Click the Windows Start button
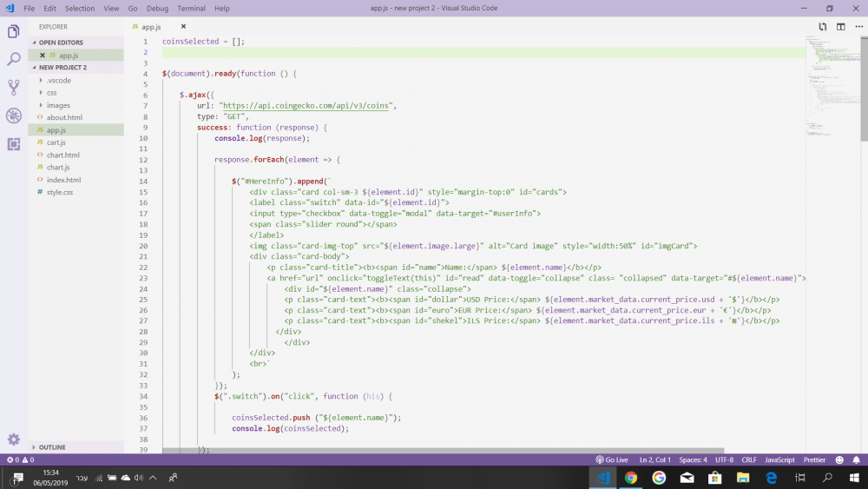Image resolution: width=868 pixels, height=489 pixels. (854, 478)
